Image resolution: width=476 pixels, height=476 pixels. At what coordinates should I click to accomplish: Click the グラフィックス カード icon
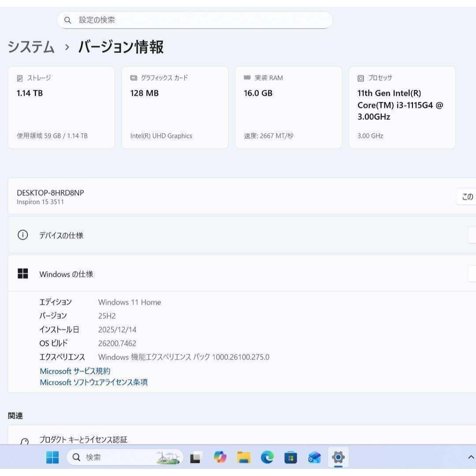[133, 78]
